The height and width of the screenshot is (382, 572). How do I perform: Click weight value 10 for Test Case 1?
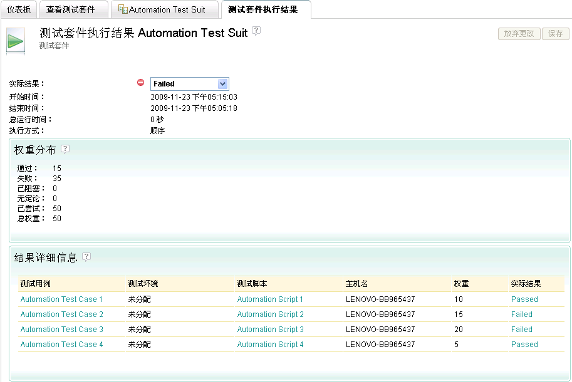(459, 299)
